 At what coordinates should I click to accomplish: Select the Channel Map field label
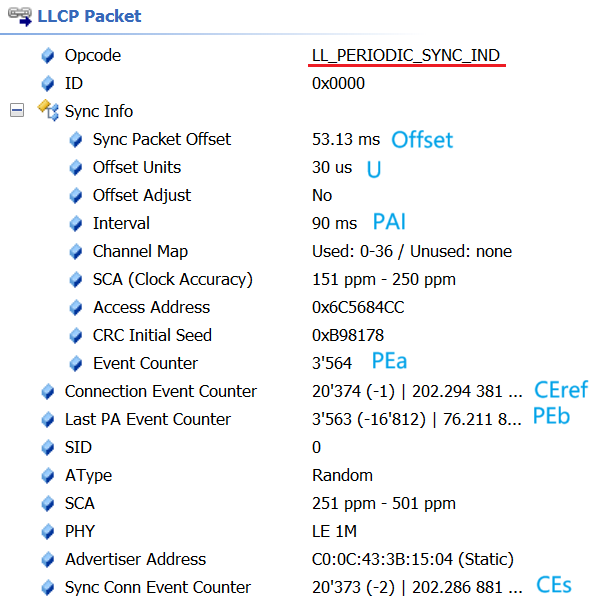tap(140, 252)
